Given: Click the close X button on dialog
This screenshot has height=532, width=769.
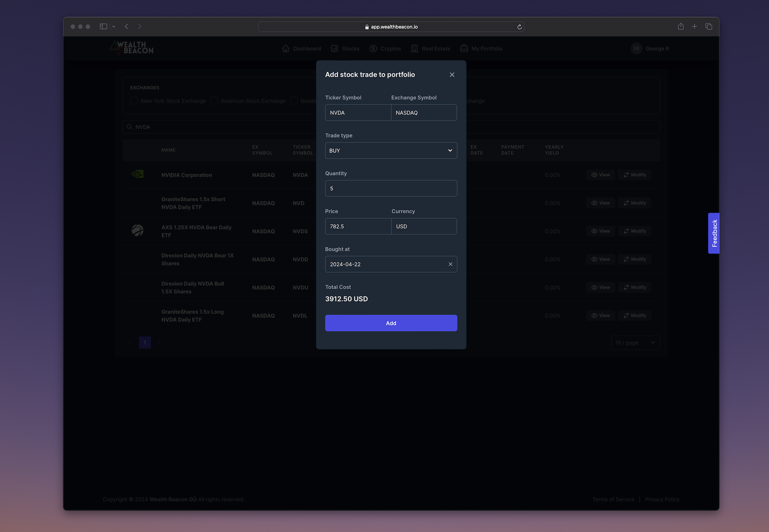Looking at the screenshot, I should tap(451, 74).
